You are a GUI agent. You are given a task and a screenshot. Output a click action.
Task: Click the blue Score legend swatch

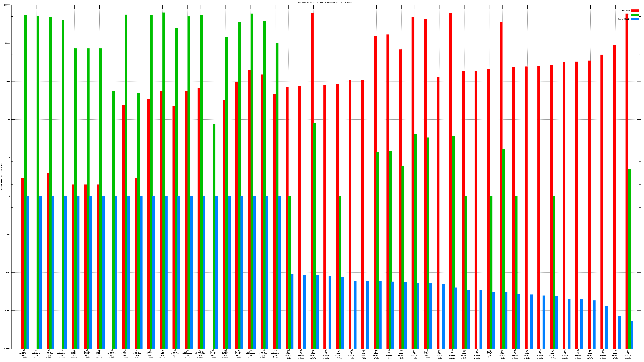635,19
